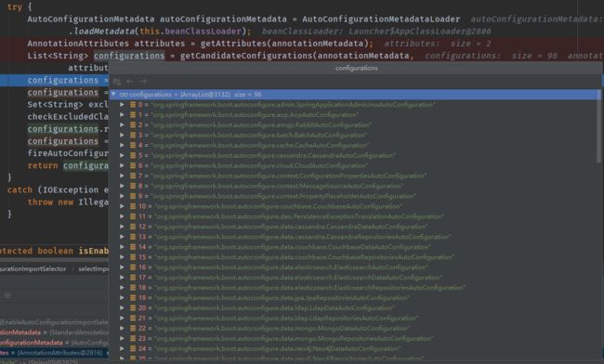Click the forward arrow in configurations popup toolbar

coord(143,81)
